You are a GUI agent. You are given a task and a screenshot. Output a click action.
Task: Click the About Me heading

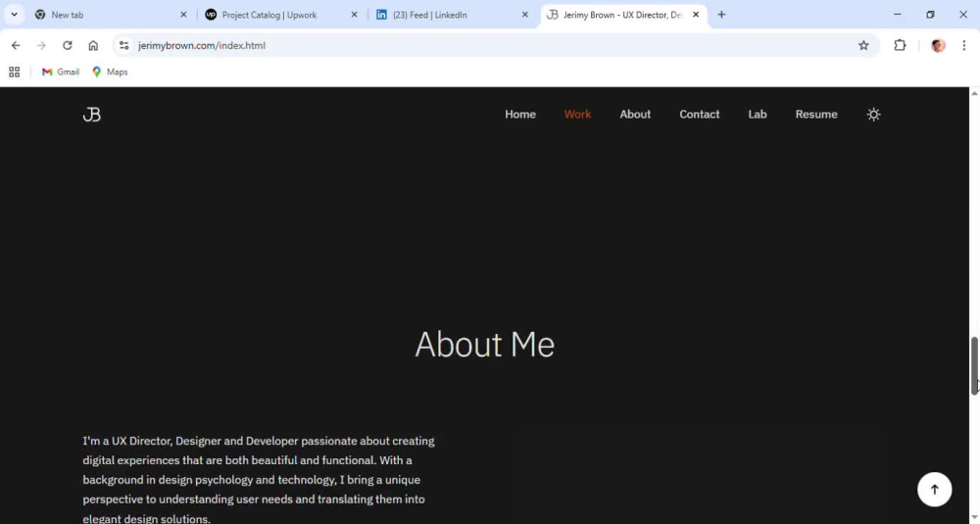(484, 344)
